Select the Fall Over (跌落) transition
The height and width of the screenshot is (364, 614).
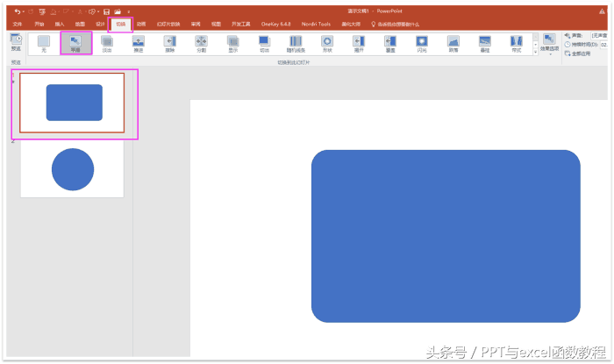(x=453, y=44)
